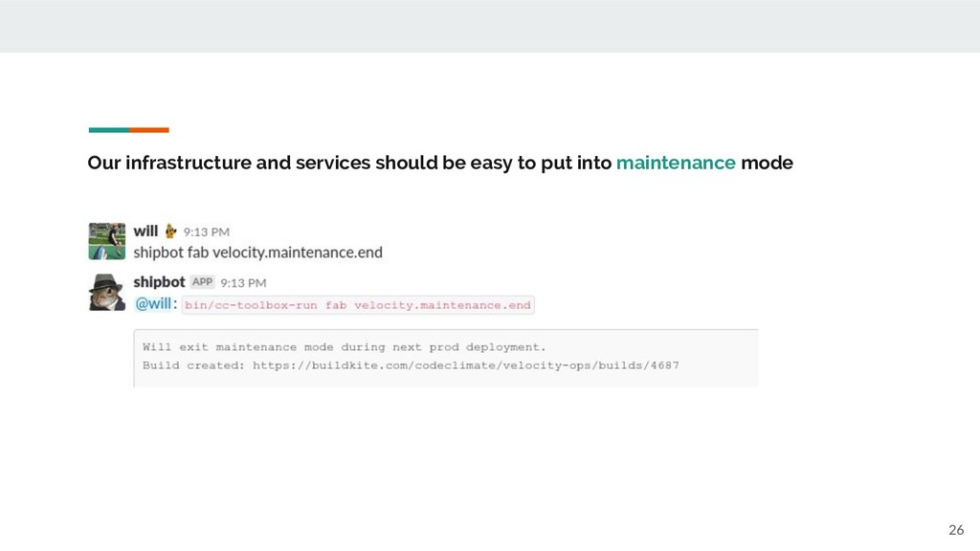Click shipbot's hat-wearing avatar
The width and height of the screenshot is (980, 551).
[x=107, y=292]
